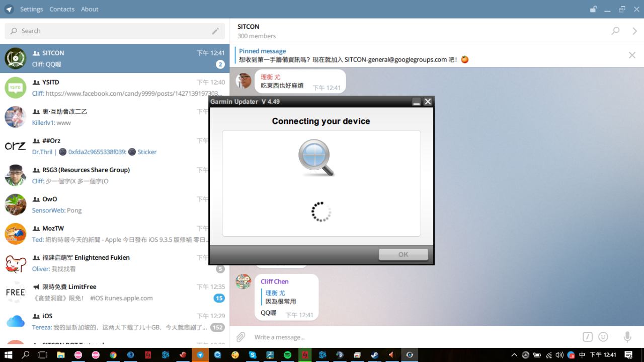Screen dimensions: 644x362
Task: Open the Action Center notifications icon
Action: pyautogui.click(x=628, y=355)
